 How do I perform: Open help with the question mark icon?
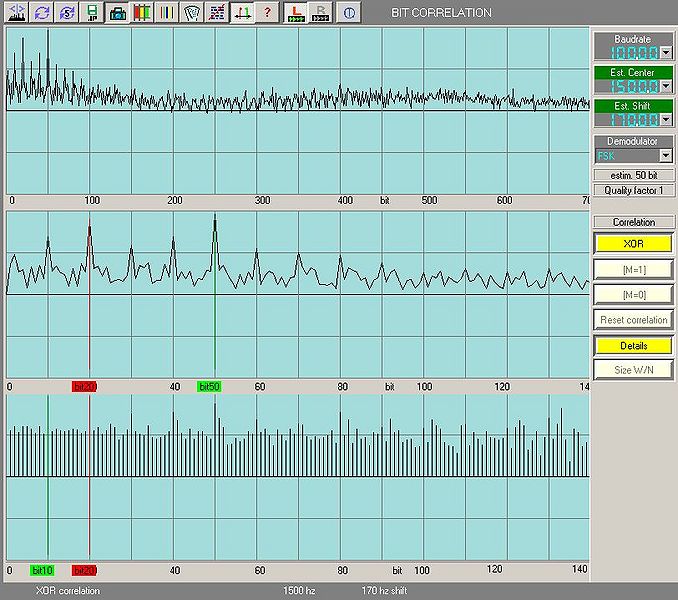click(x=267, y=12)
